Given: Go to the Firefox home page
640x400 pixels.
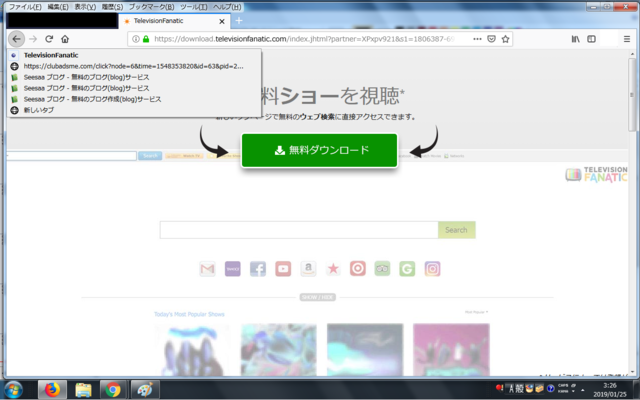Looking at the screenshot, I should point(65,39).
